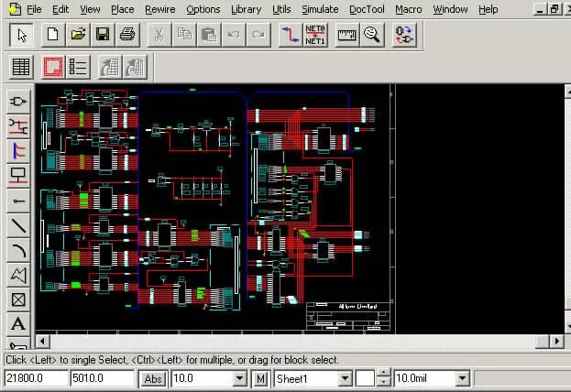Image resolution: width=571 pixels, height=392 pixels.
Task: Open the File menu
Action: click(x=34, y=9)
